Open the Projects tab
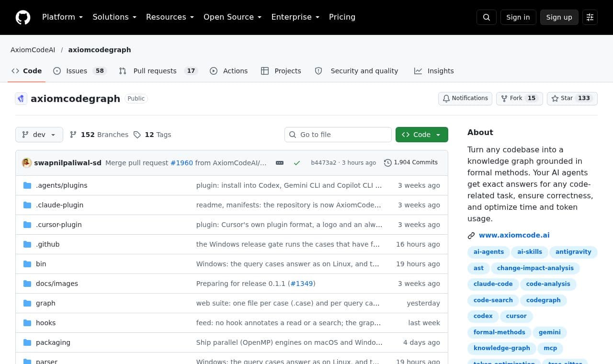The height and width of the screenshot is (364, 613). pos(281,71)
